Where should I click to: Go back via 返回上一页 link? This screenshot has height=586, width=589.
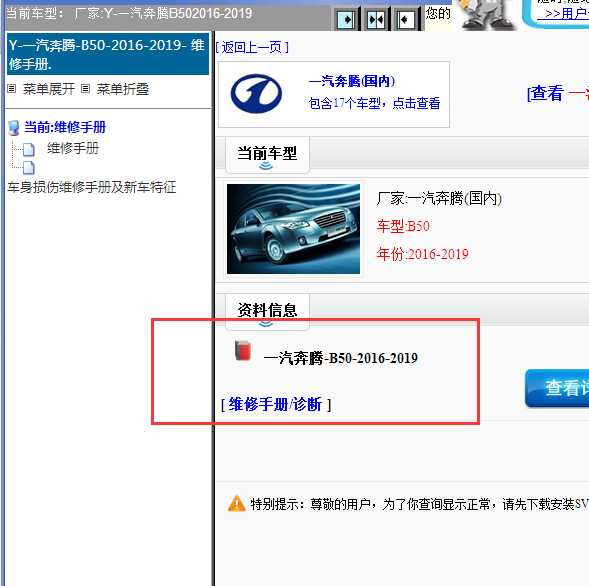[252, 47]
